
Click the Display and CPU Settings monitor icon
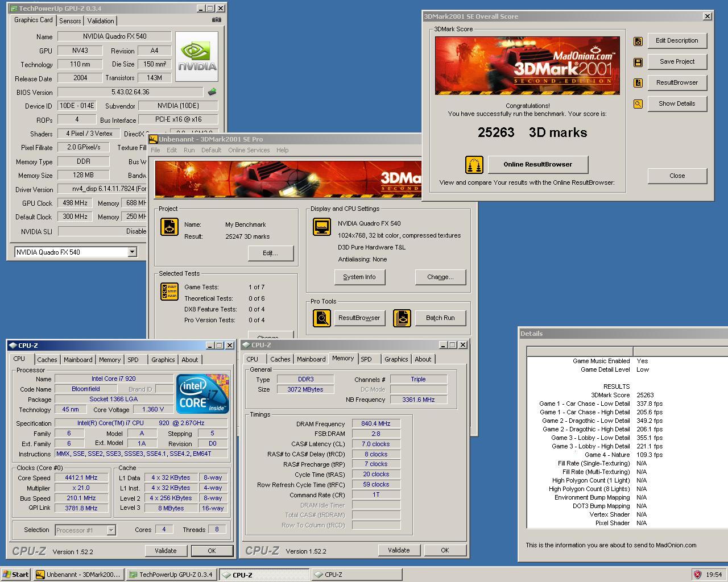pyautogui.click(x=322, y=226)
